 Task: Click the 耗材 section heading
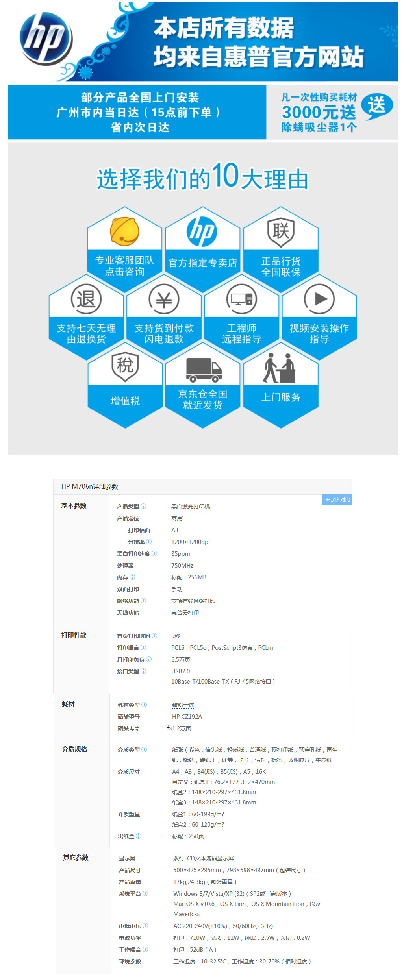(68, 704)
